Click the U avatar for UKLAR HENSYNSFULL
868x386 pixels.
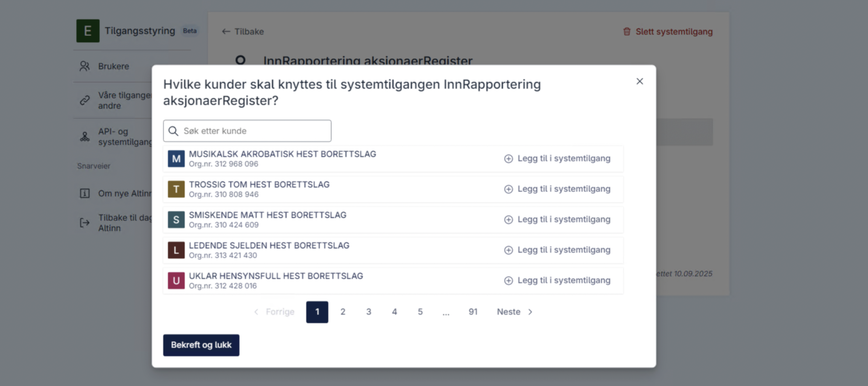coord(176,280)
